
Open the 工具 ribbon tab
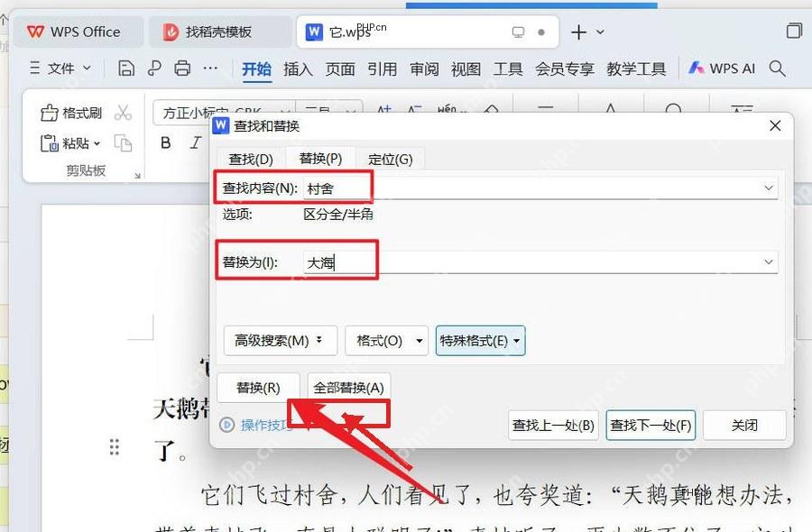click(x=508, y=69)
